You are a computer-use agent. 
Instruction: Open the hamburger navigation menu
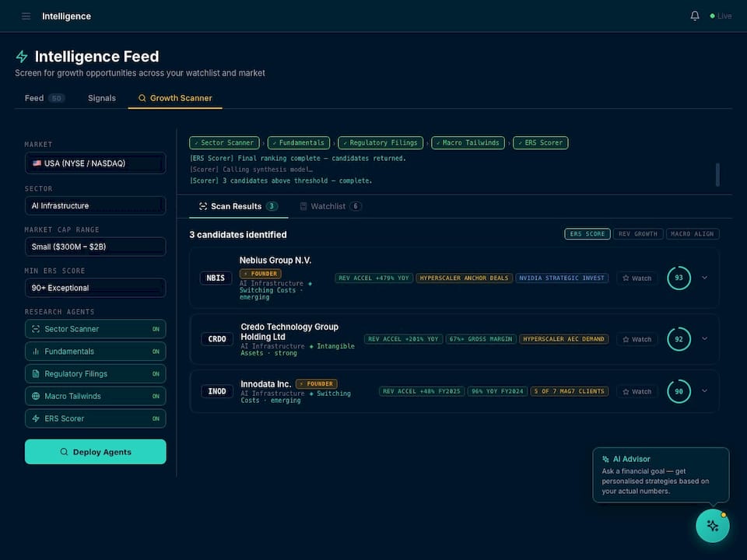26,16
